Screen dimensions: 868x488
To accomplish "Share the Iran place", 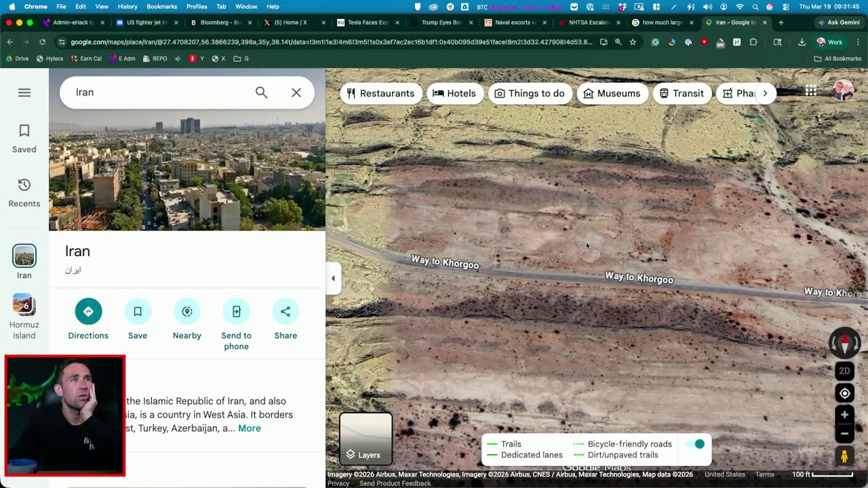I will 285,319.
